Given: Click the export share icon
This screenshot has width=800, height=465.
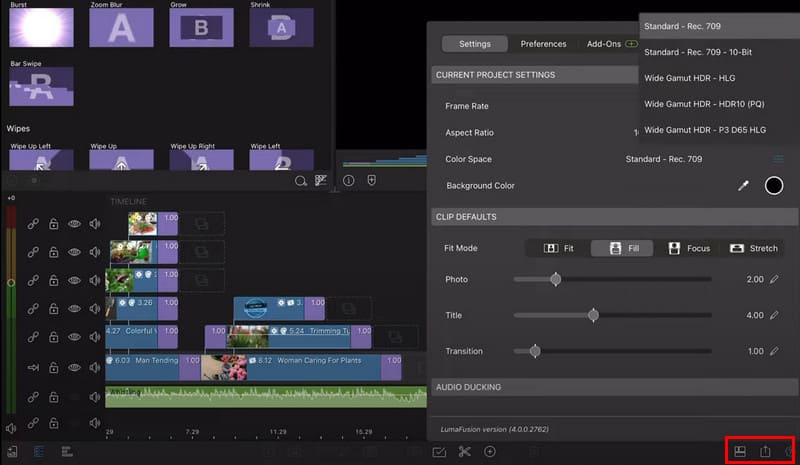Looking at the screenshot, I should 765,452.
